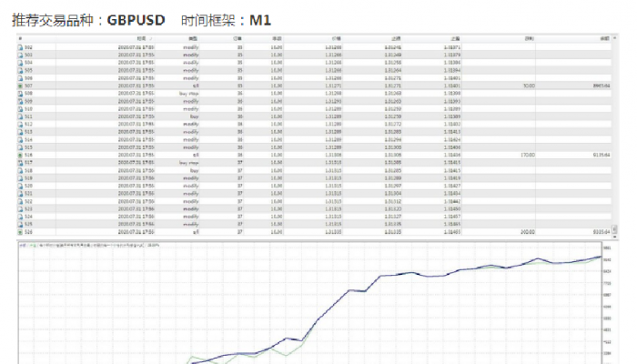Click the document icon of row 510
This screenshot has width=637, height=364.
(x=20, y=109)
